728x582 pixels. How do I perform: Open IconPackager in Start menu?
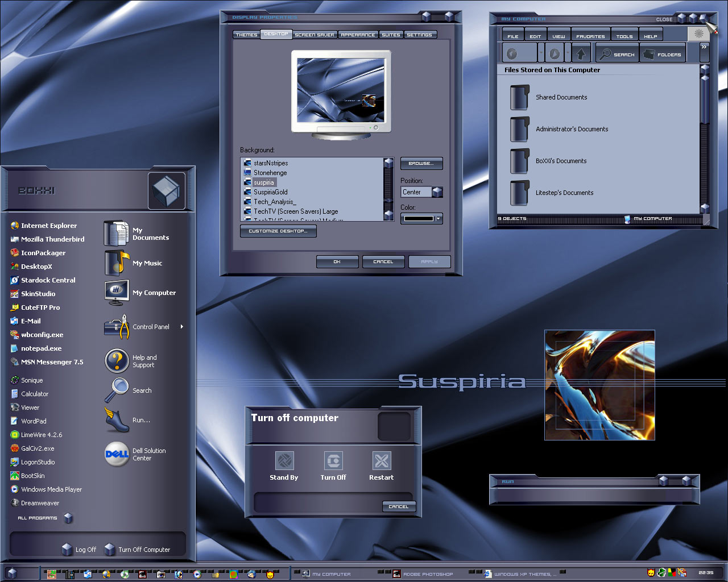(x=38, y=253)
